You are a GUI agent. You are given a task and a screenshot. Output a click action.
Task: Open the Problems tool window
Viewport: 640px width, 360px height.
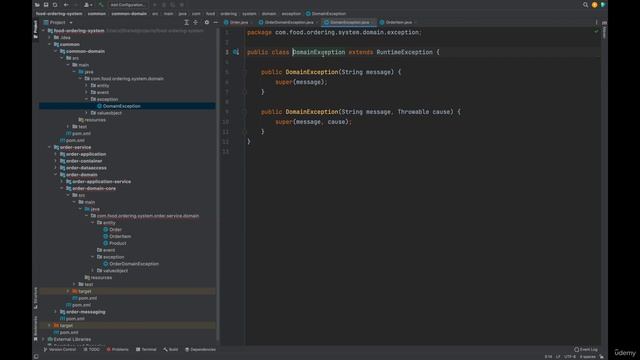coord(118,349)
